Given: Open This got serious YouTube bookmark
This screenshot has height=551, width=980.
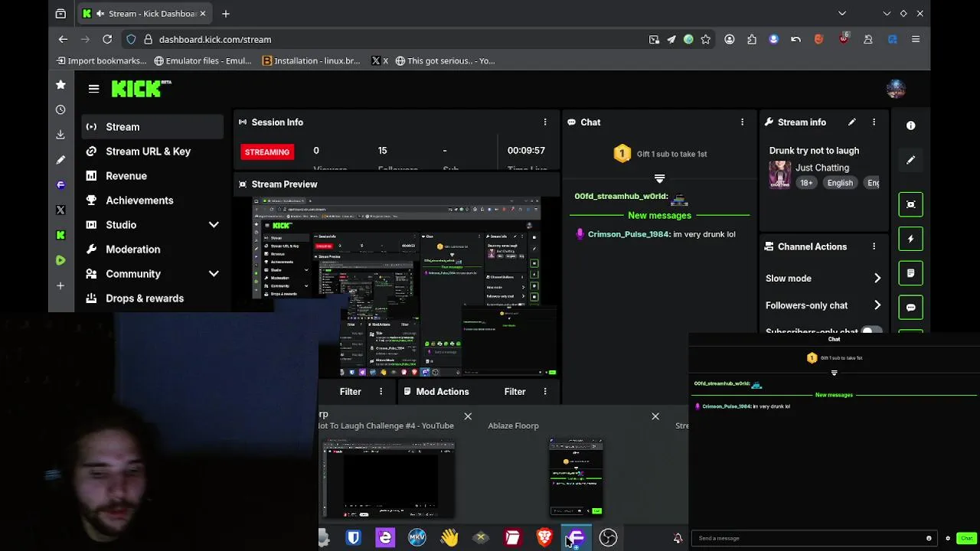Looking at the screenshot, I should tap(445, 60).
